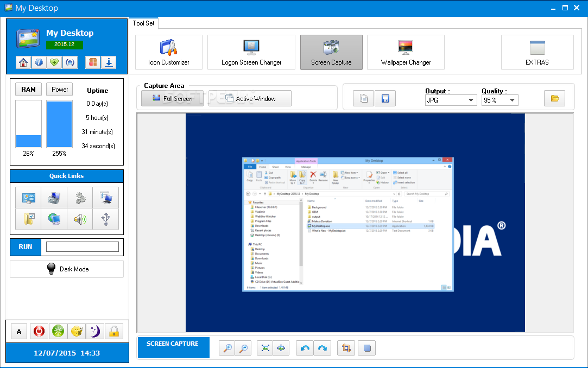The width and height of the screenshot is (588, 368).
Task: Click the My Desktop logo image
Action: 28,38
